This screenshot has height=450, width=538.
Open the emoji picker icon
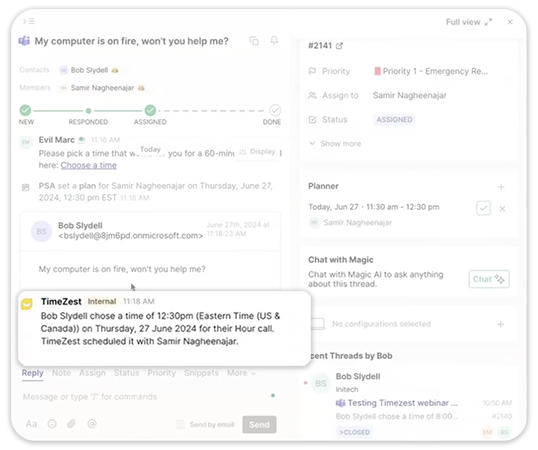52,424
